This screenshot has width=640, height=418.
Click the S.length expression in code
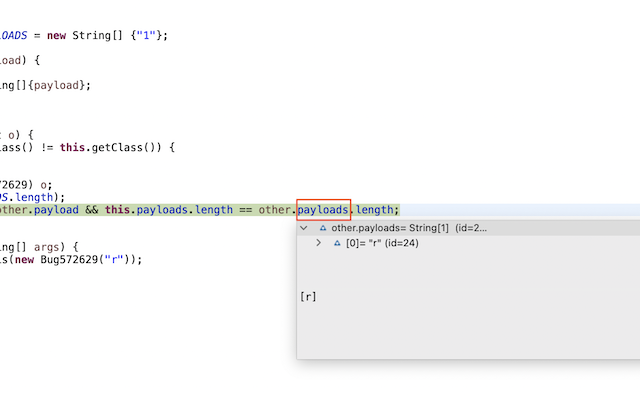coord(27,197)
